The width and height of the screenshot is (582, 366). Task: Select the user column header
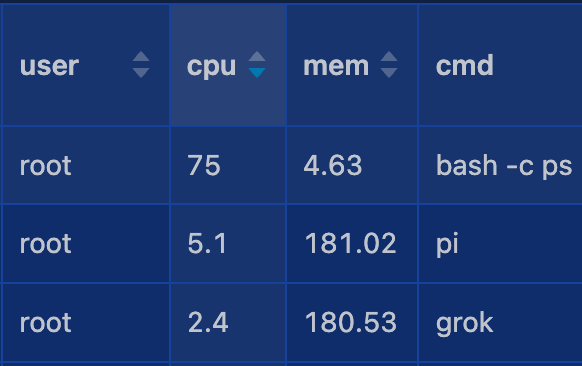click(x=86, y=65)
